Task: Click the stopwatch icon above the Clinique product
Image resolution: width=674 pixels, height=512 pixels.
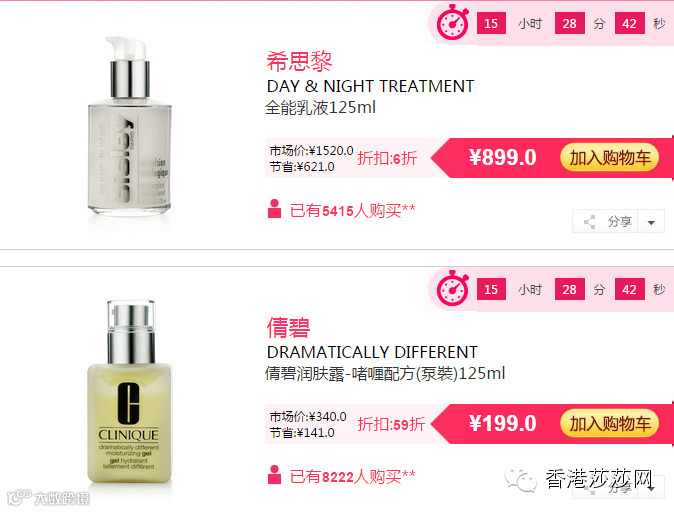Action: (x=453, y=288)
